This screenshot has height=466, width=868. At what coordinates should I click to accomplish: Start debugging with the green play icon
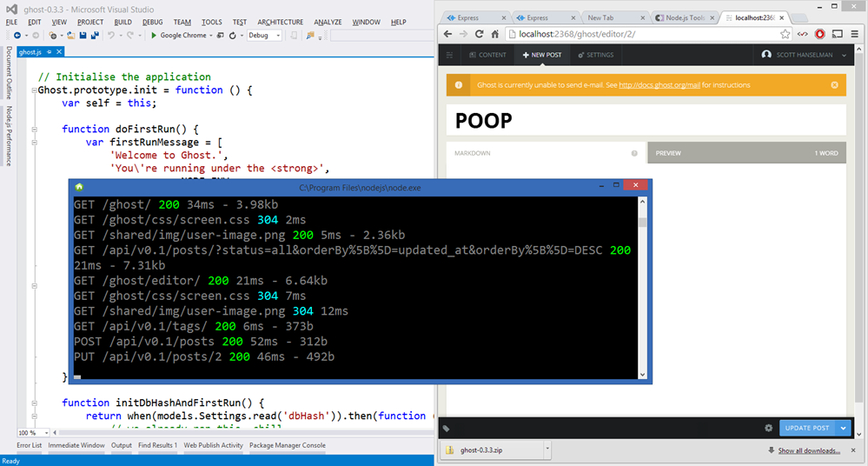coord(153,36)
